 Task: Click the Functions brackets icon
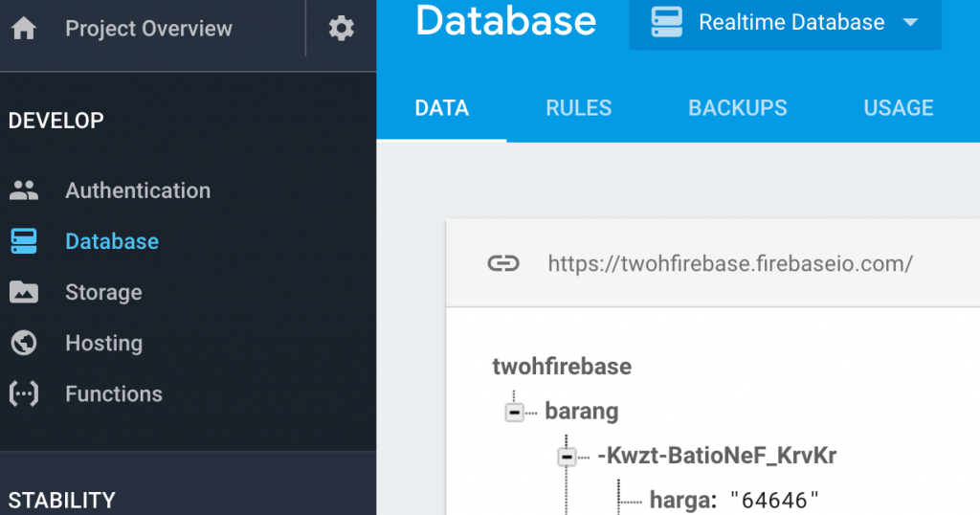tap(24, 393)
